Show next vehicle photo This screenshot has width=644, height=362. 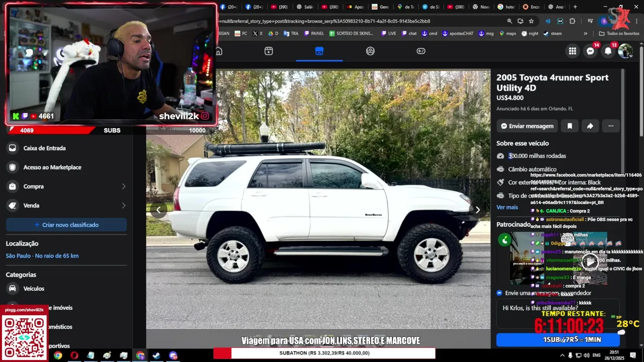(477, 210)
